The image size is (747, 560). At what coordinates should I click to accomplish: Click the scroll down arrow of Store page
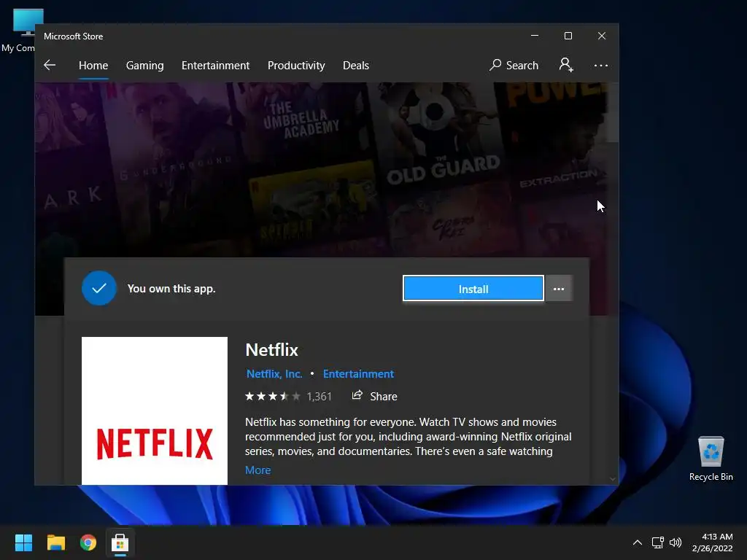613,480
